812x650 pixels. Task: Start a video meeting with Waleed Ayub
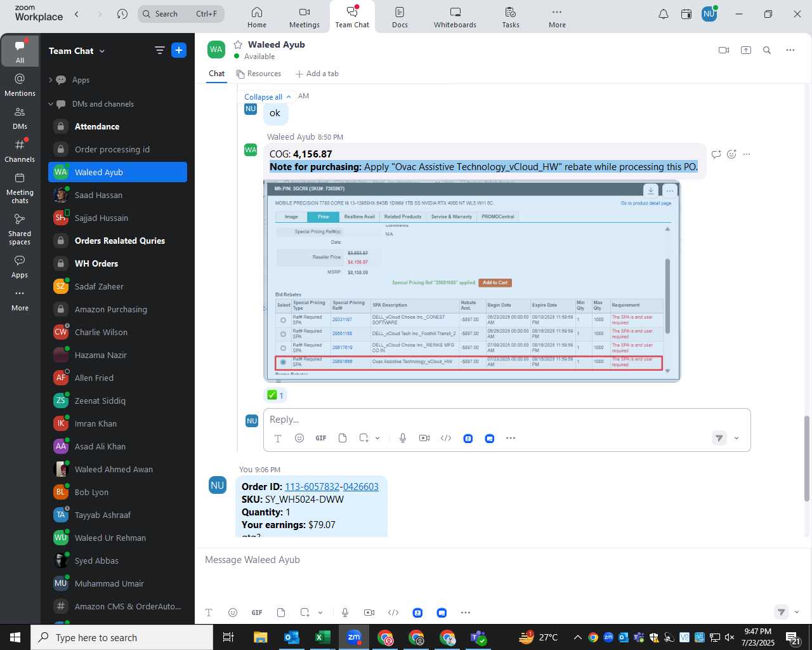724,50
